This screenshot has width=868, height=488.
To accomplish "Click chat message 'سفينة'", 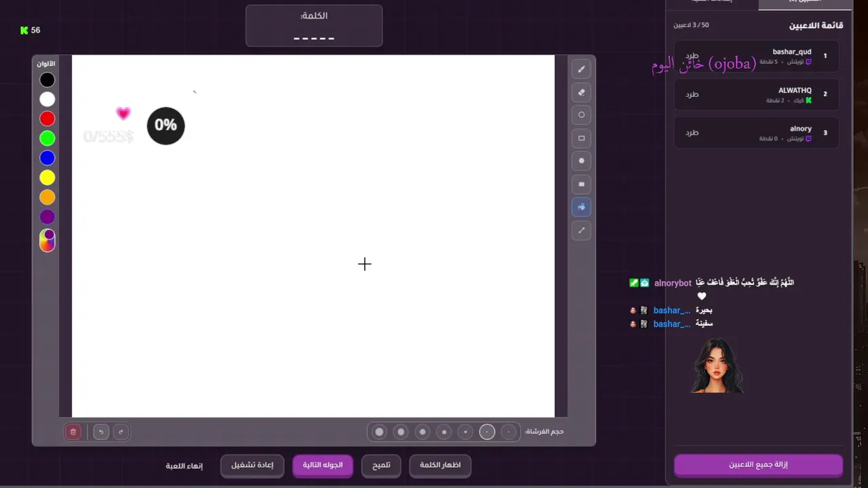I will coord(704,324).
